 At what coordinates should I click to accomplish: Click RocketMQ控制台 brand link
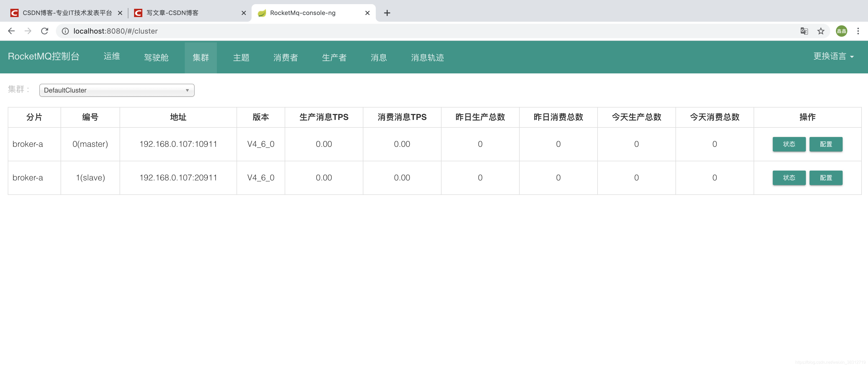43,56
